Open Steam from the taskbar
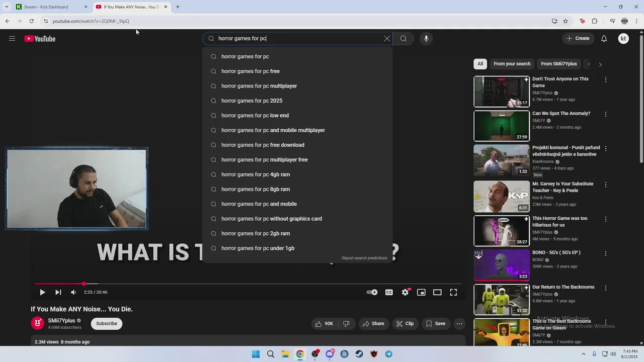This screenshot has height=362, width=644. coord(359,354)
